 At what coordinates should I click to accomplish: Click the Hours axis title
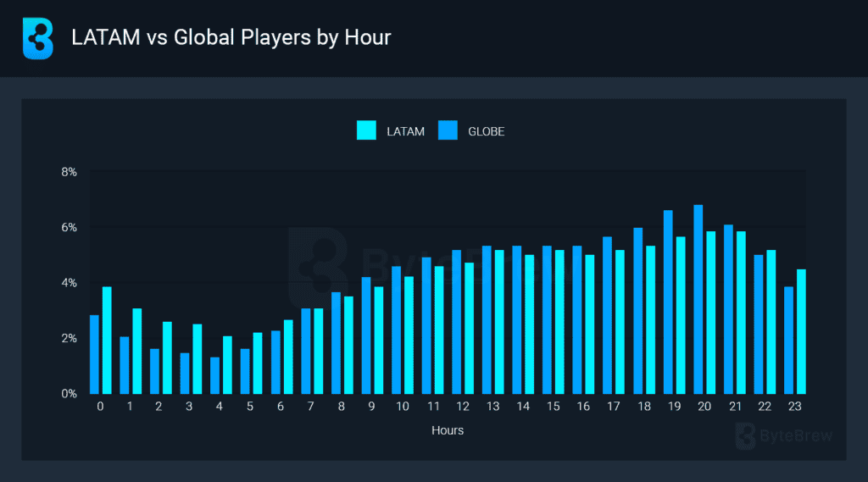point(447,430)
